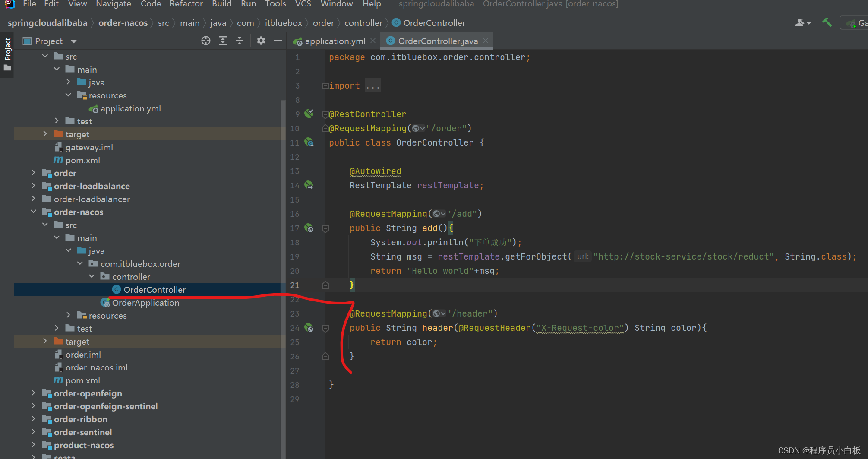Click the /header mapping path link
868x459 pixels.
click(469, 313)
